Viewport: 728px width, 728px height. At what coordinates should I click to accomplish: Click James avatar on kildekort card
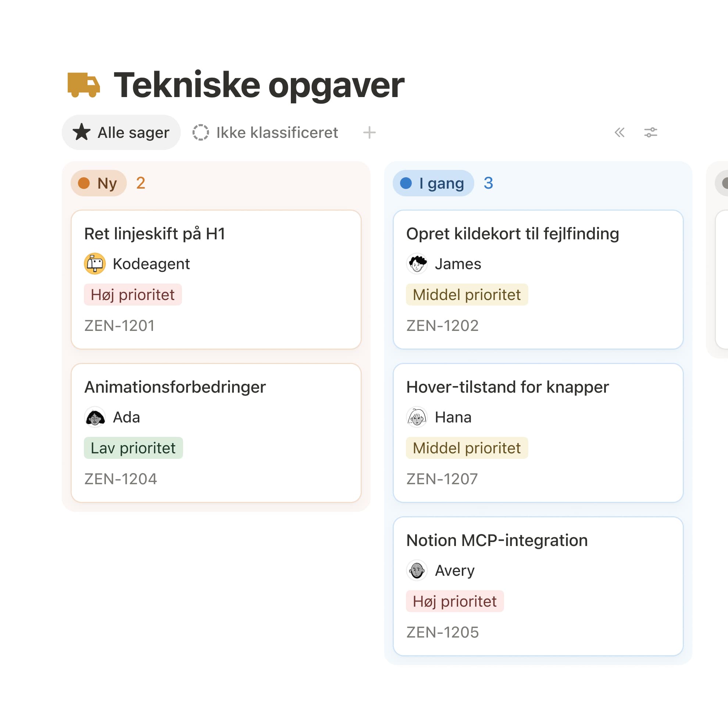(x=417, y=264)
